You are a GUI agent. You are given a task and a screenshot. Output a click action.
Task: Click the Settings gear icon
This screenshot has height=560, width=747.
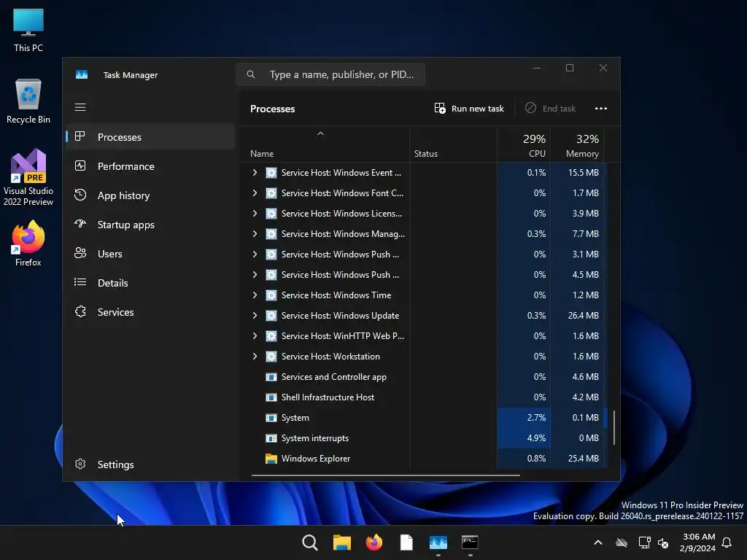click(x=80, y=464)
